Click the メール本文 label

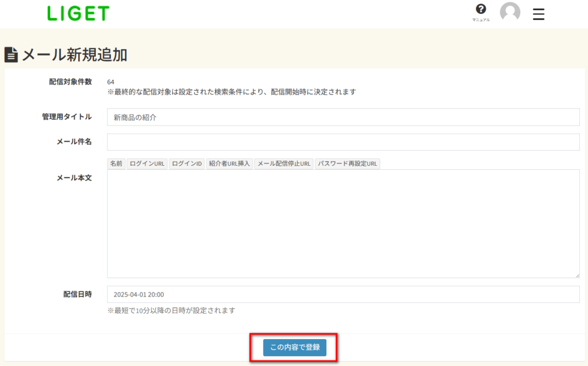tap(74, 178)
